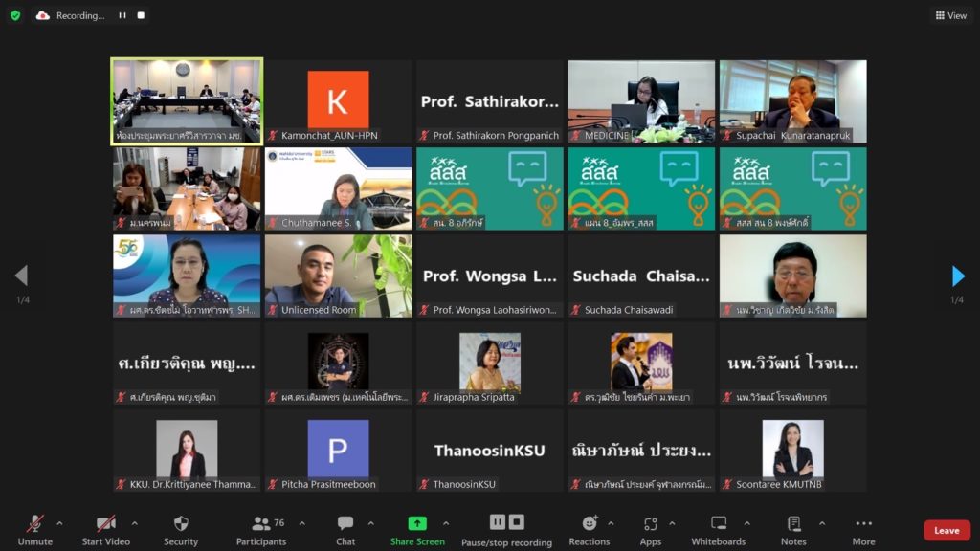Pause recording in the top-left recording indicator

[x=122, y=15]
